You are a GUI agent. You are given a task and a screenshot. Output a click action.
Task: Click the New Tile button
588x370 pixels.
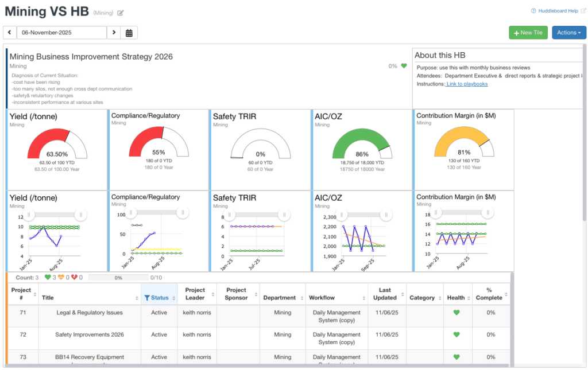click(528, 33)
